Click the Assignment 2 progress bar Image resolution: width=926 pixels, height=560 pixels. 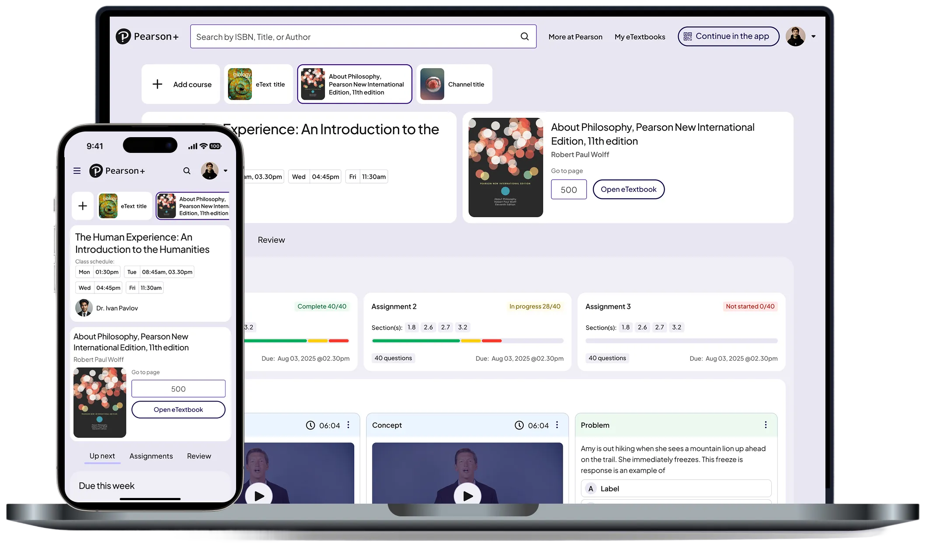[467, 341]
